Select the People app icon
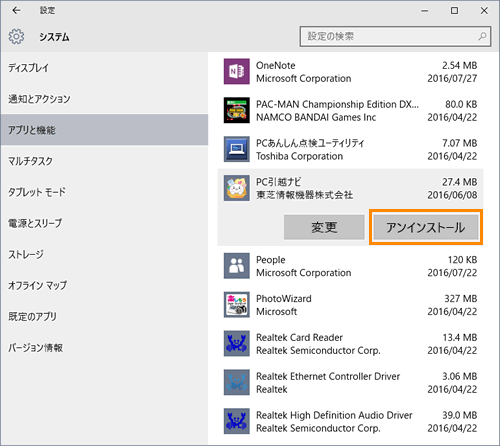Screen dimensions: 500x446 [237, 266]
